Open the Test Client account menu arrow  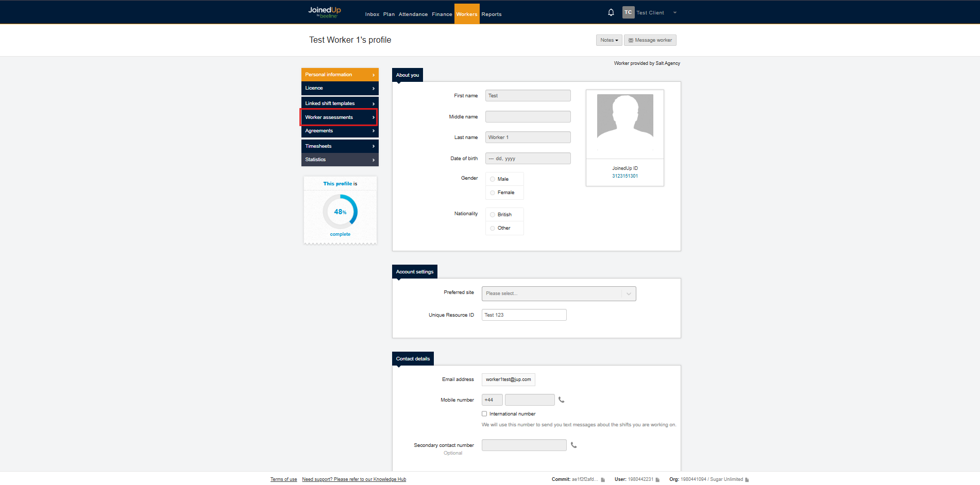click(x=675, y=13)
